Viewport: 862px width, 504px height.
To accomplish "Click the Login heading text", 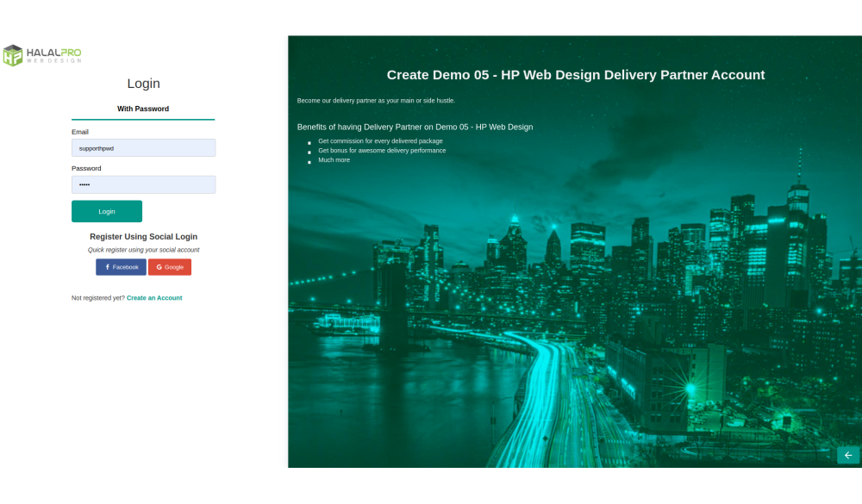I will click(x=143, y=84).
